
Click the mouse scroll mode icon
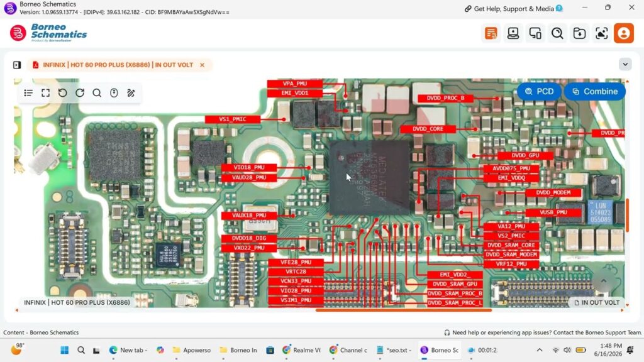(114, 93)
